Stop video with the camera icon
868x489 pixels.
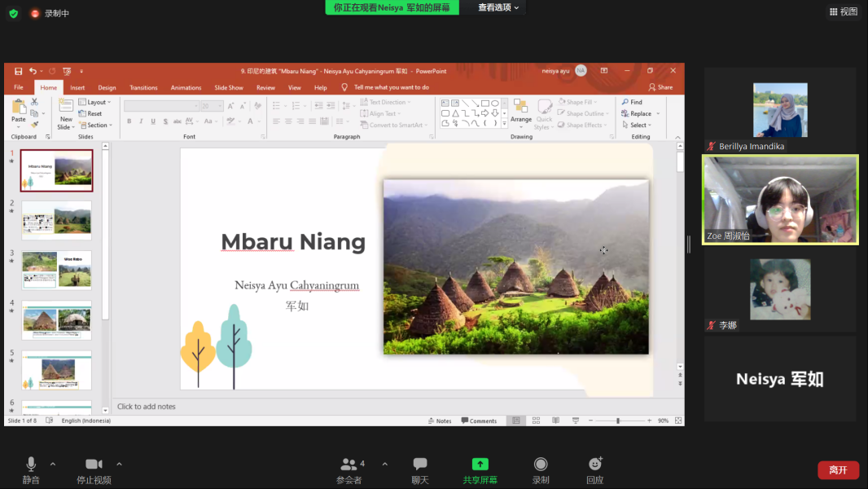pyautogui.click(x=94, y=464)
